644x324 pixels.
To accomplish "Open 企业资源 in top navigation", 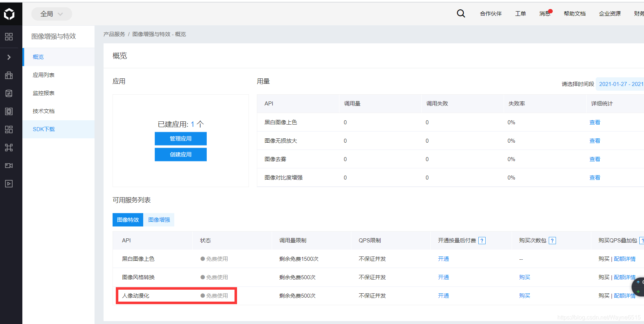I will pos(610,14).
